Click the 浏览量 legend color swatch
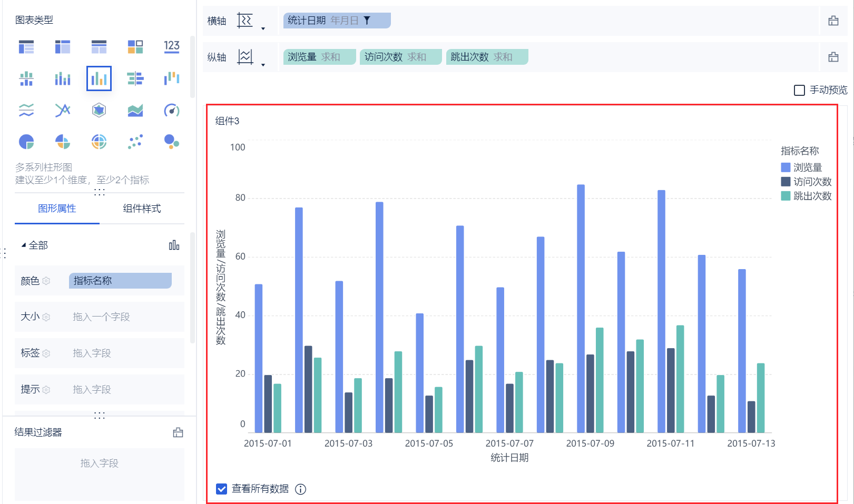 pos(786,167)
